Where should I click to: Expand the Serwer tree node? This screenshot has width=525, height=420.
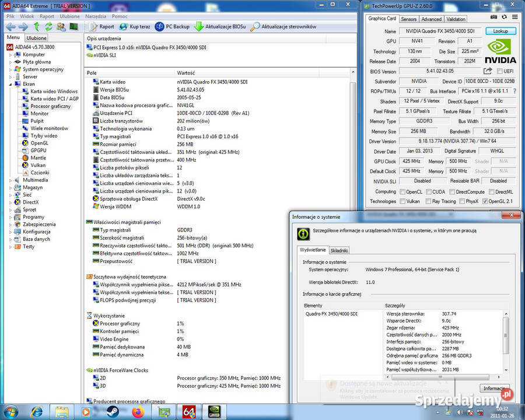pos(10,76)
